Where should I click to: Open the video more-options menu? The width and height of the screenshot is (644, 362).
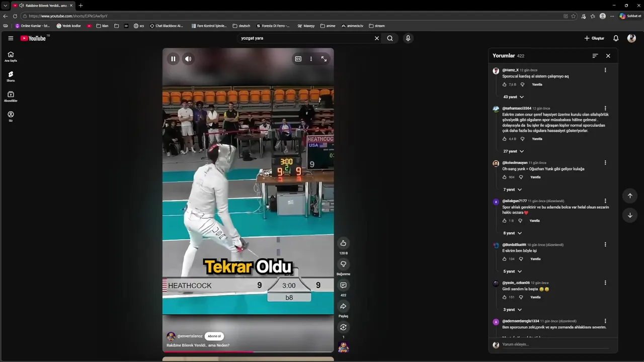(x=311, y=59)
